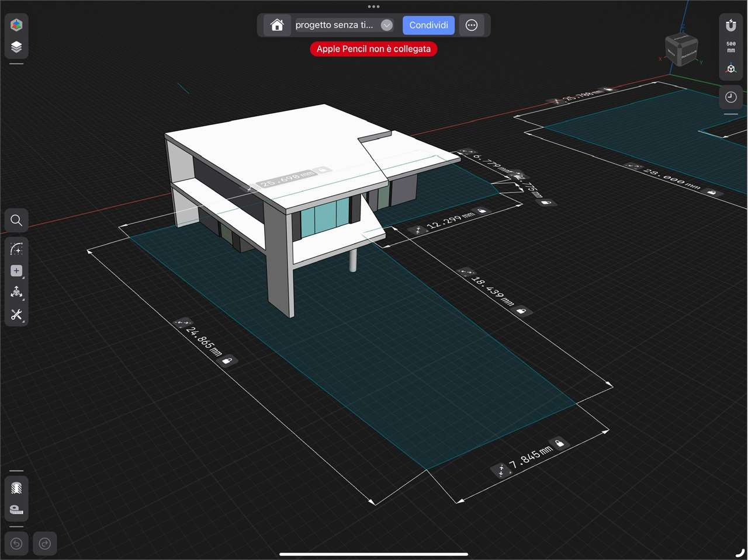The width and height of the screenshot is (748, 560).
Task: Expand the project name dropdown chevron
Action: 386,25
